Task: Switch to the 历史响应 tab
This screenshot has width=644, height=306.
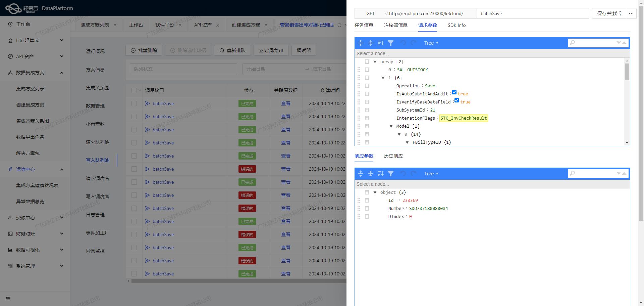Action: tap(393, 156)
